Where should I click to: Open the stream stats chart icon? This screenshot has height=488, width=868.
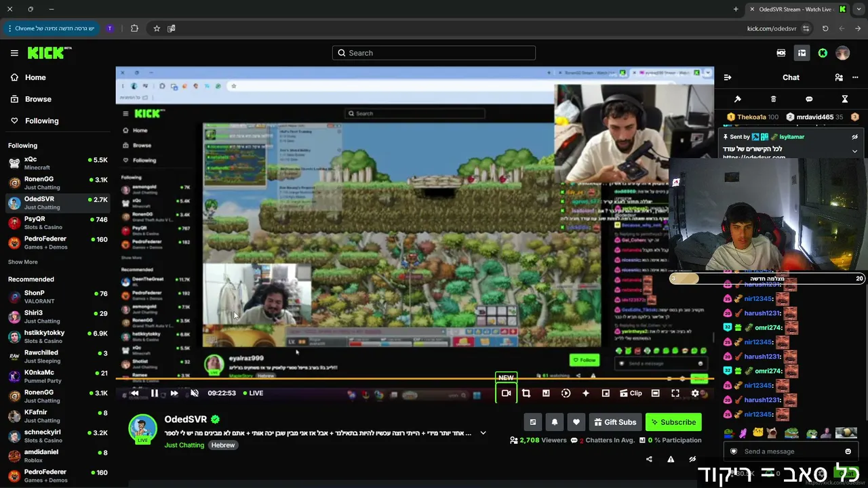546,393
